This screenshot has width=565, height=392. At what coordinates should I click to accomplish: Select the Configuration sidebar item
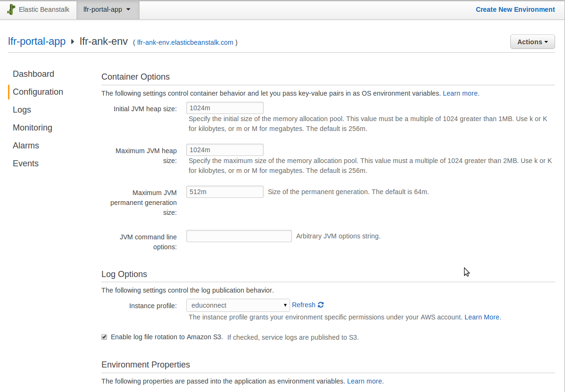tap(38, 92)
